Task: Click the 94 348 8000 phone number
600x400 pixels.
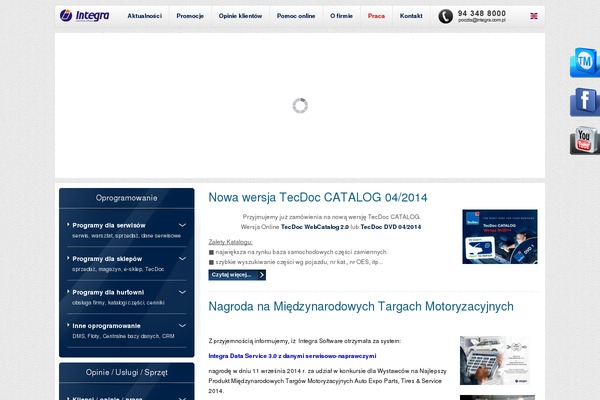Action: 482,13
